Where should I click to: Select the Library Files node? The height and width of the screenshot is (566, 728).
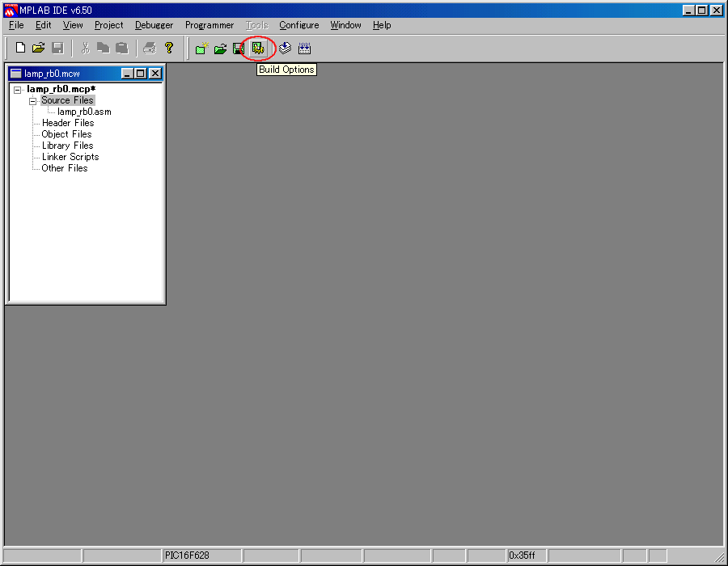click(67, 146)
